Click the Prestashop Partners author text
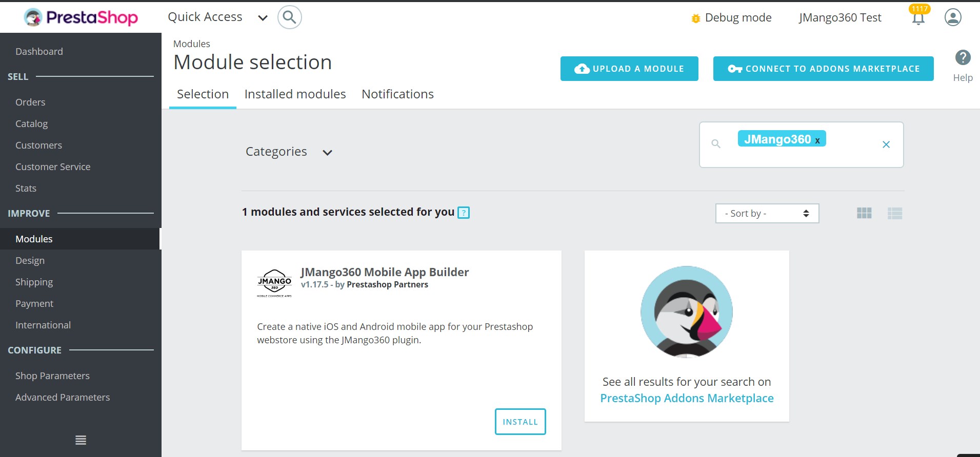 pyautogui.click(x=387, y=284)
